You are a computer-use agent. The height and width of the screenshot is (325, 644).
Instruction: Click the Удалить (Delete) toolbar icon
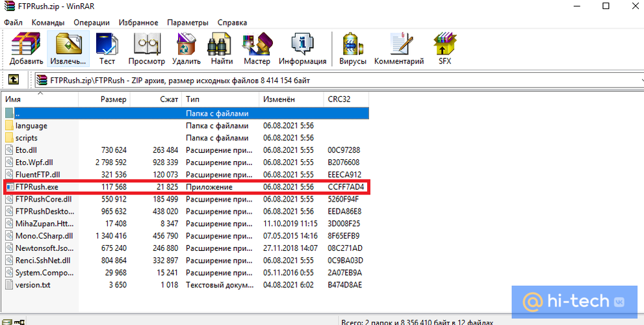point(187,49)
